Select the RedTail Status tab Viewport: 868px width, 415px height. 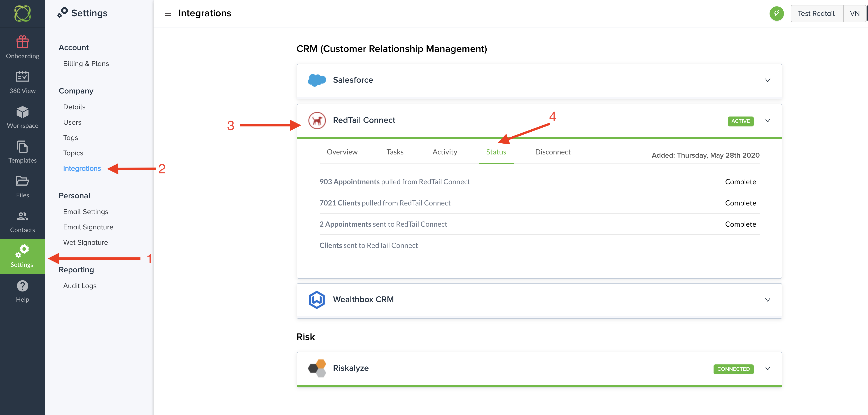point(496,152)
